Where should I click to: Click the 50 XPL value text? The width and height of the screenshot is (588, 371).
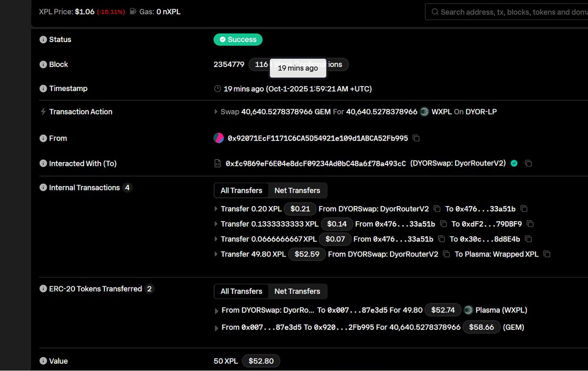point(226,361)
